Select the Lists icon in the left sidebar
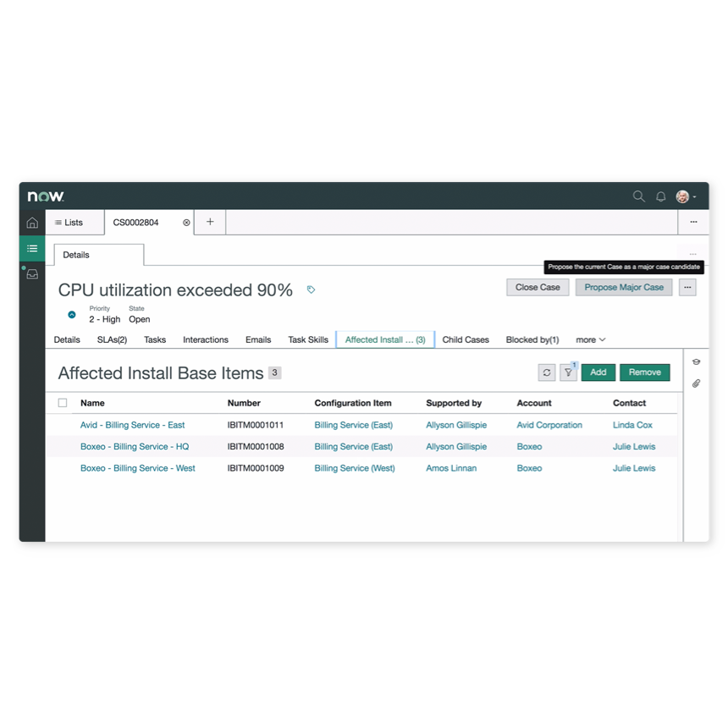 pos(31,248)
